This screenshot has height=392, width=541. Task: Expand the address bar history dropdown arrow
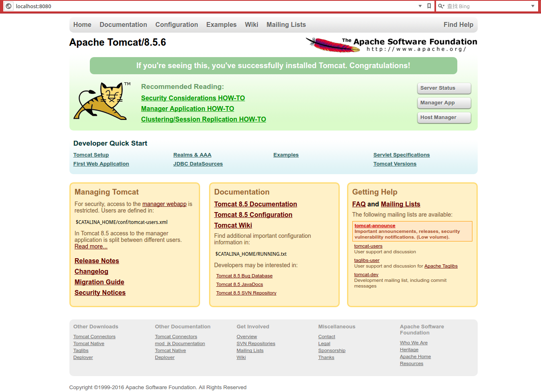coord(420,6)
